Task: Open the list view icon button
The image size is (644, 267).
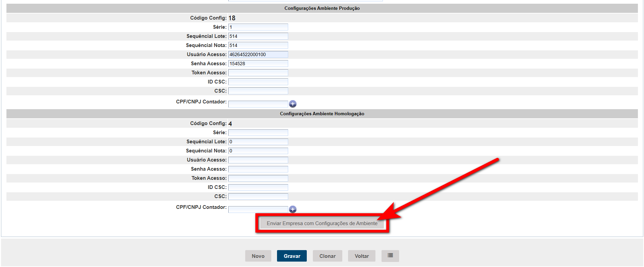Action: point(390,256)
